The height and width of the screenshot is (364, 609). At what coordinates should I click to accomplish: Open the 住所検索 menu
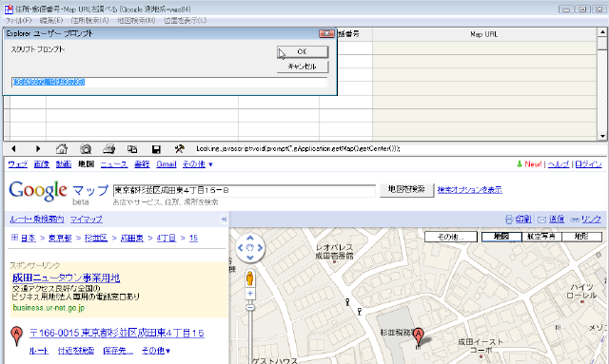pyautogui.click(x=89, y=21)
